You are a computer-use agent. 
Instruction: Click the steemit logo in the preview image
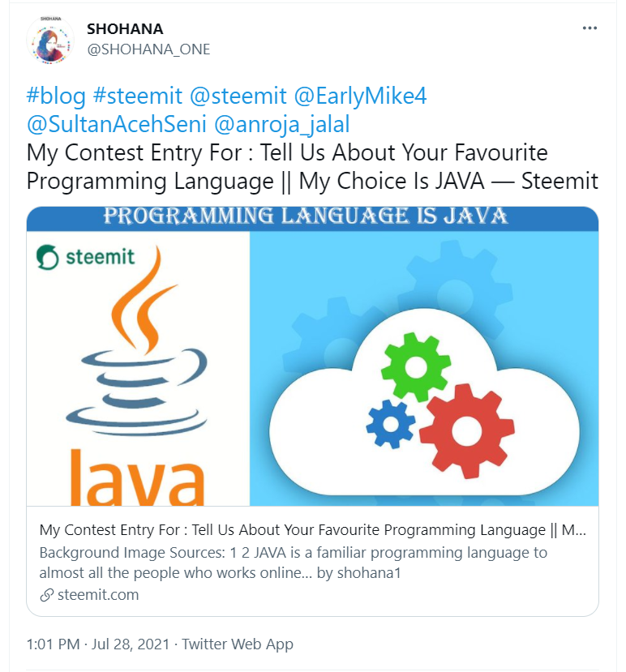click(85, 257)
